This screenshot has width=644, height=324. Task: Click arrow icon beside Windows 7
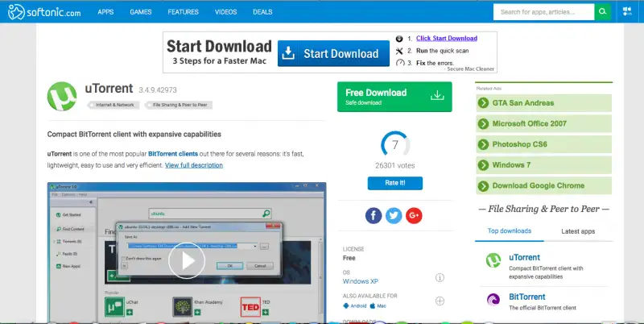(484, 165)
